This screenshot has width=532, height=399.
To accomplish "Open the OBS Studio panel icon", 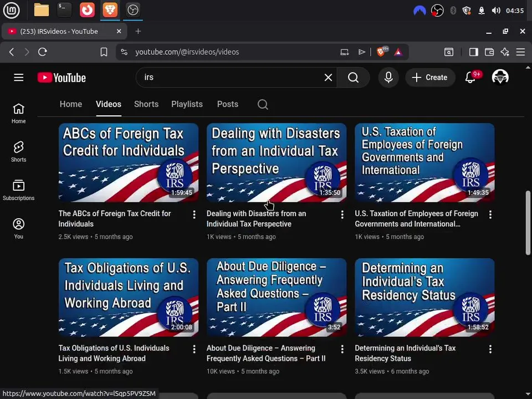I will point(132,10).
